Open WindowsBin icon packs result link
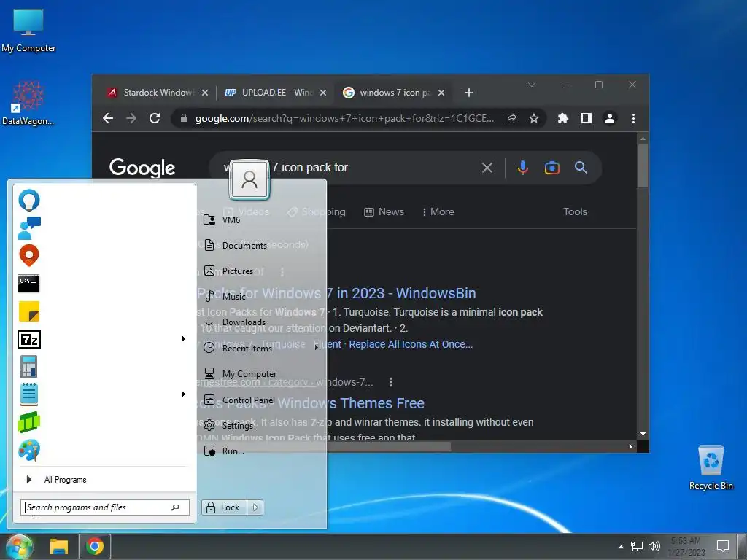The image size is (747, 560). click(336, 293)
